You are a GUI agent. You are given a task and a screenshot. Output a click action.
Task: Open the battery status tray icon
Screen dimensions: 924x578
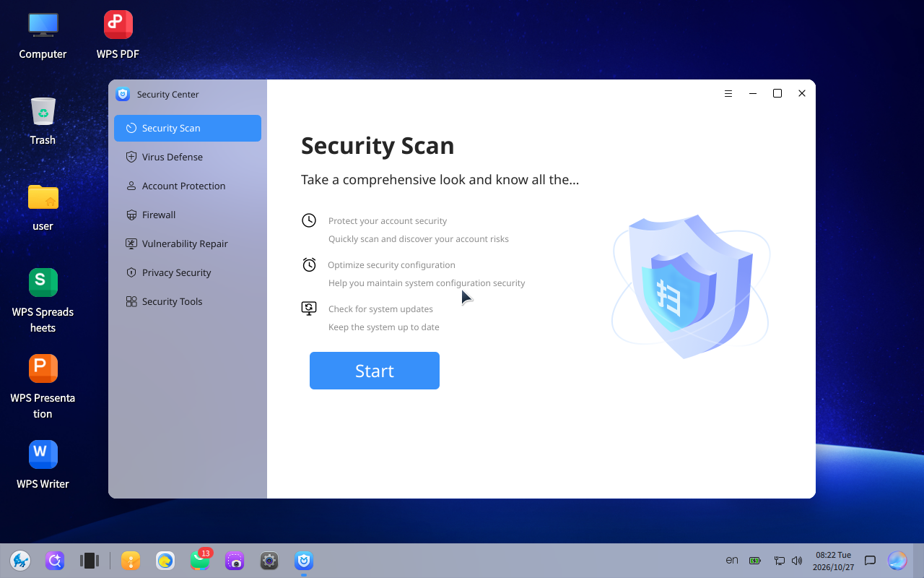click(755, 561)
